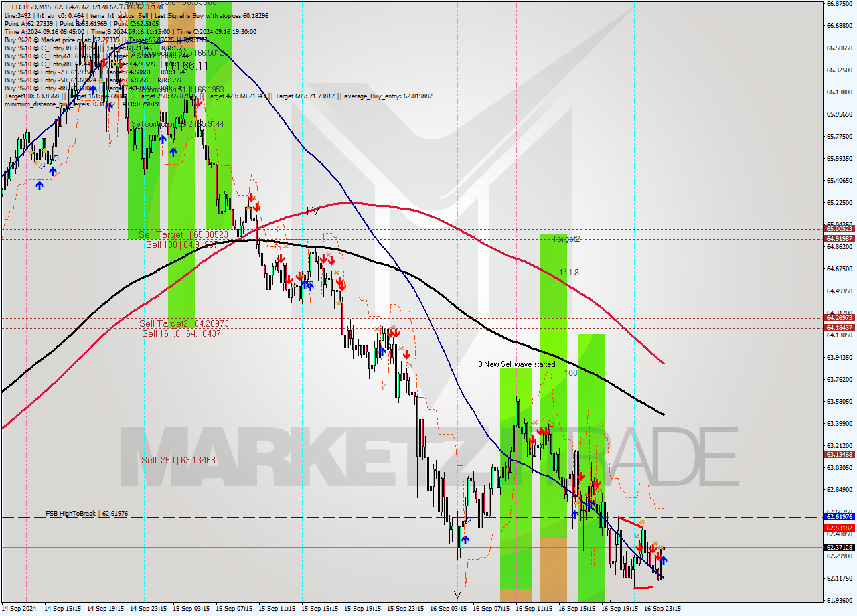Select the 'Sell Target1 | 65.00523' label

click(x=183, y=234)
